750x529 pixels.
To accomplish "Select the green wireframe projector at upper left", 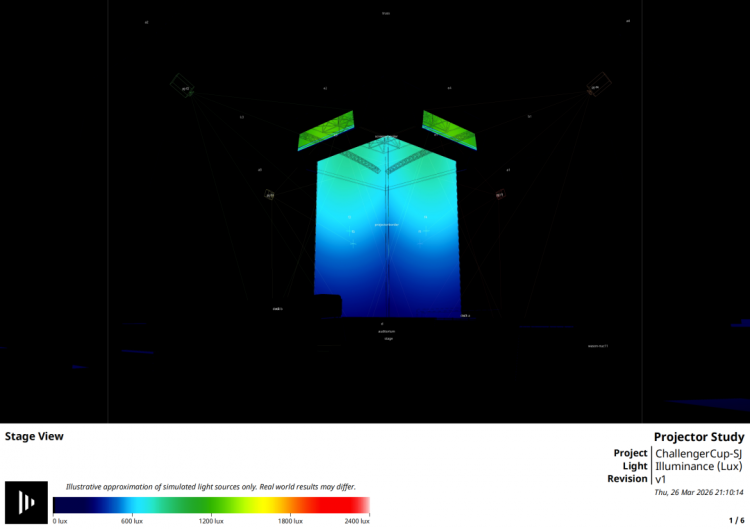I will tap(182, 86).
